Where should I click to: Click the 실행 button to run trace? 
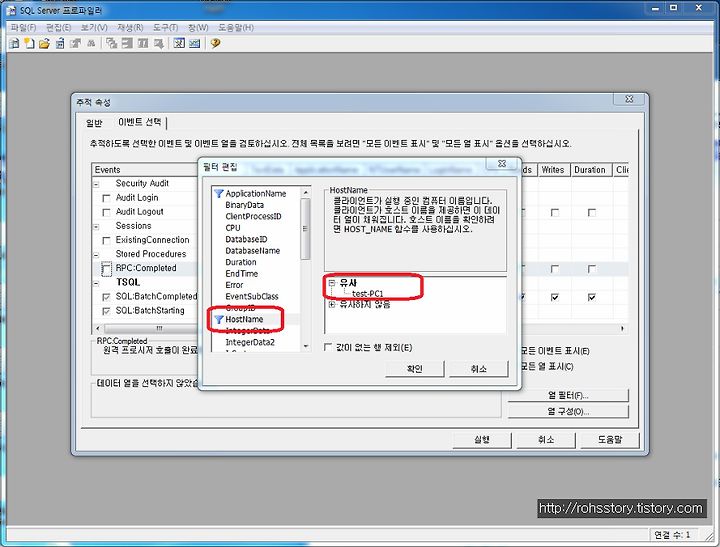point(482,440)
